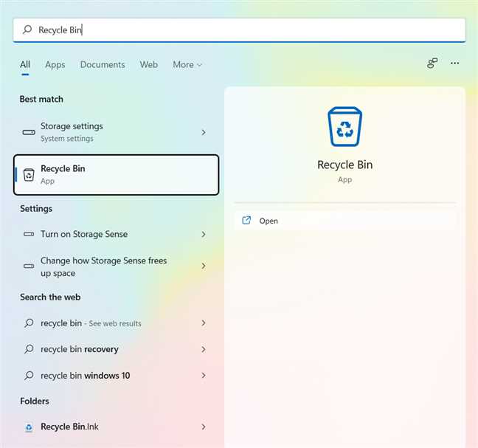478x448 pixels.
Task: Click the Recycle Bin title in preview pane
Action: coord(344,165)
